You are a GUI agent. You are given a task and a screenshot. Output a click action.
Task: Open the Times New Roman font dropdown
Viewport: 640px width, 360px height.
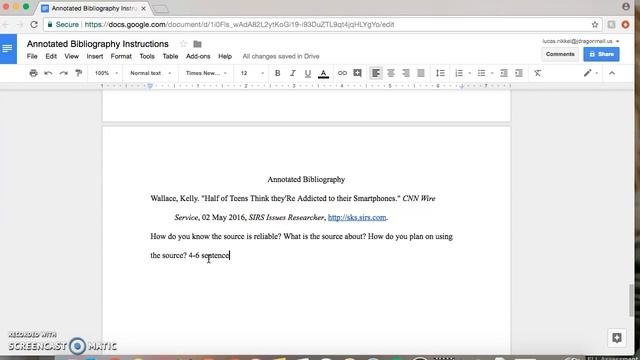point(206,73)
